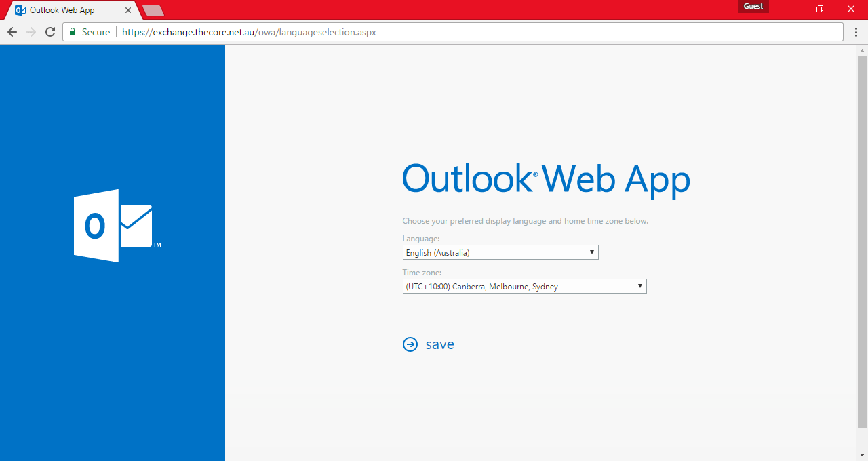This screenshot has width=868, height=461.
Task: Open the Time zone dropdown
Action: pyautogui.click(x=524, y=286)
